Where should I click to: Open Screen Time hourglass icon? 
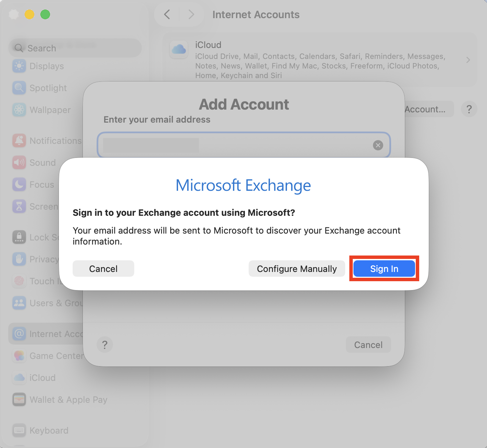19,206
